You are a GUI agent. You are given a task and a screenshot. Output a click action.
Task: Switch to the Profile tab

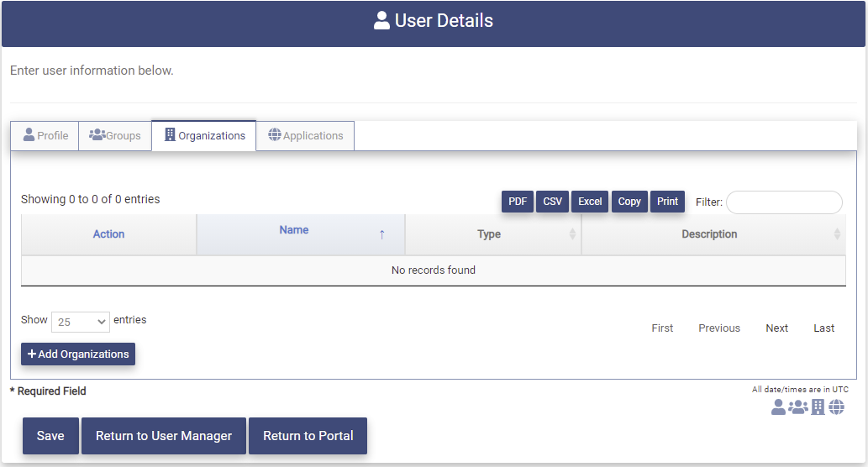pos(45,135)
